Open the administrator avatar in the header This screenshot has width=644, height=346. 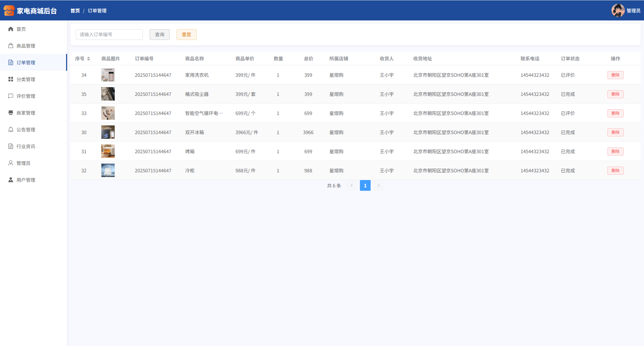pos(618,10)
